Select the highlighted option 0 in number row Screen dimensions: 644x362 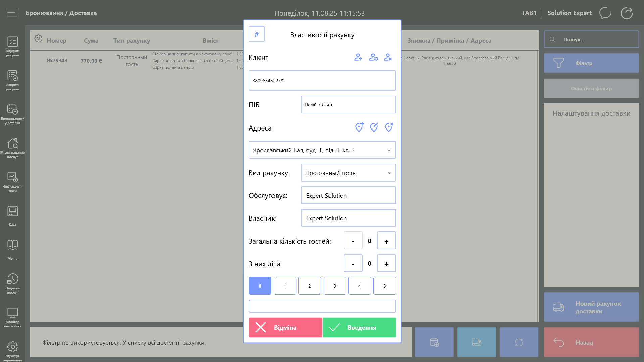260,286
